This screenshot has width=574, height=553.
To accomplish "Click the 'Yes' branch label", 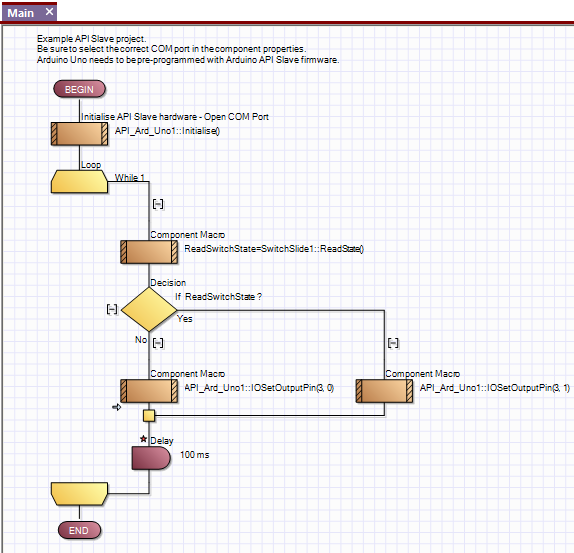I will [x=184, y=319].
